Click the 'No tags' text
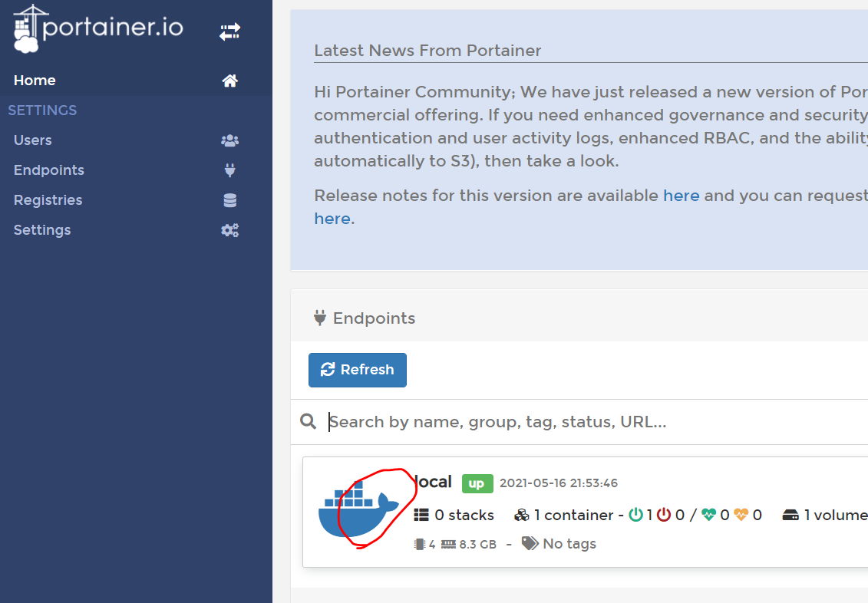This screenshot has width=868, height=603. [569, 544]
